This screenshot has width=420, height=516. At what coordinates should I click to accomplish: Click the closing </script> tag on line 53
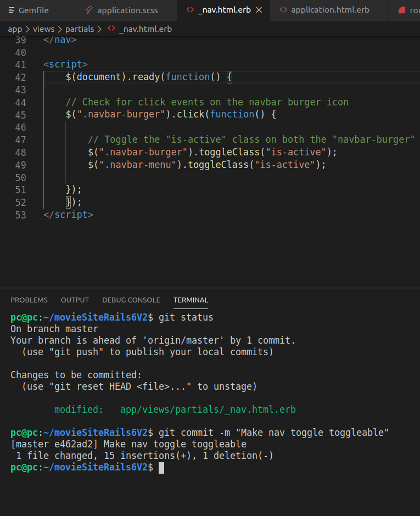[69, 215]
